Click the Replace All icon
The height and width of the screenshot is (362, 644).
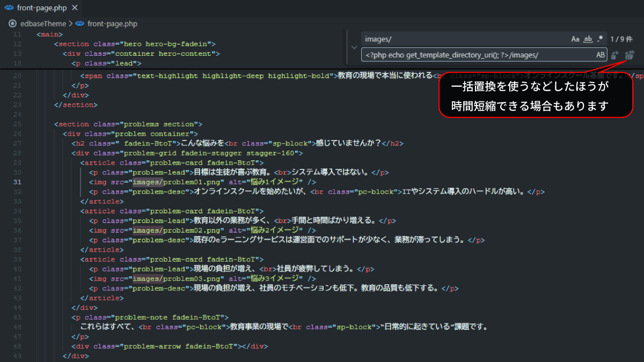630,55
